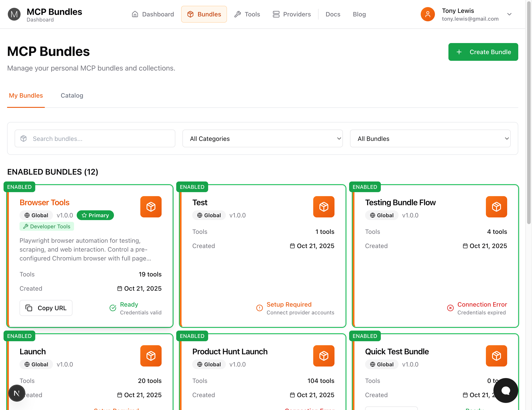Click the Primary star badge

pyautogui.click(x=95, y=215)
